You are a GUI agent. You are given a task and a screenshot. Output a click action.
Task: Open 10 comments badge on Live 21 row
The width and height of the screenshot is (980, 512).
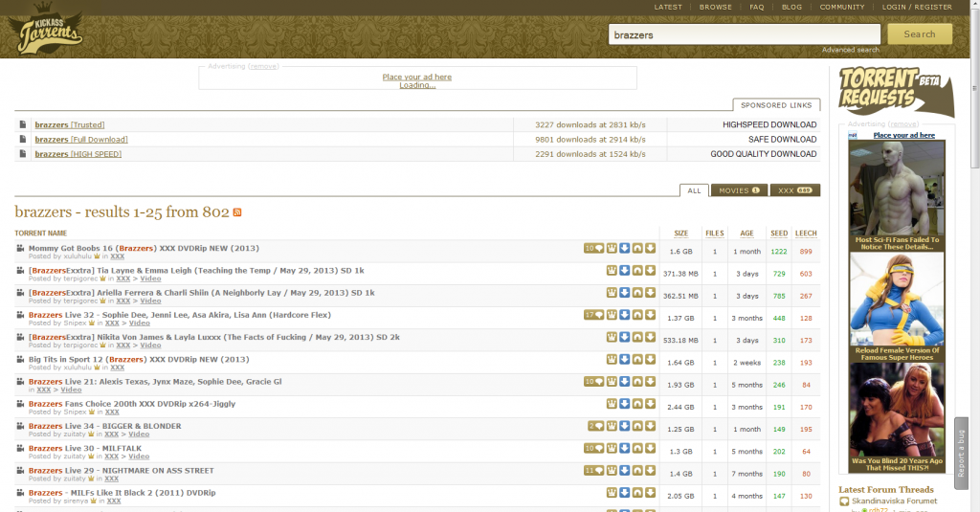[x=593, y=381]
